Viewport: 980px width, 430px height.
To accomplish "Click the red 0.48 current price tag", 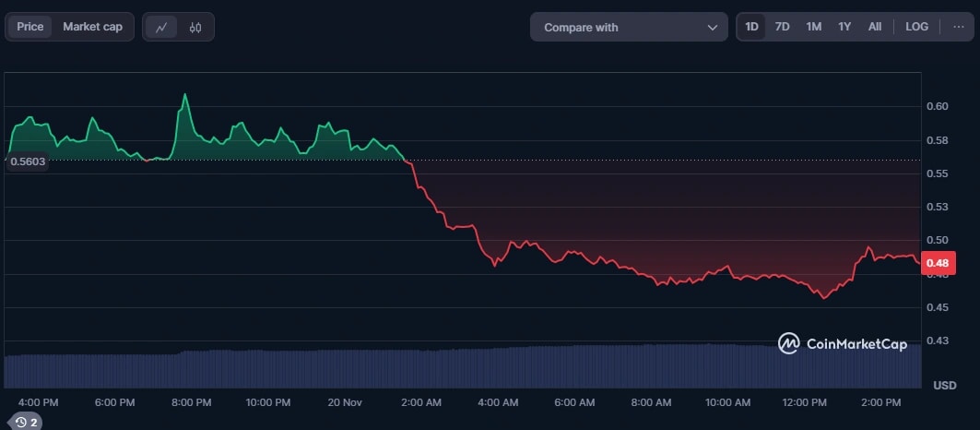I will [937, 264].
